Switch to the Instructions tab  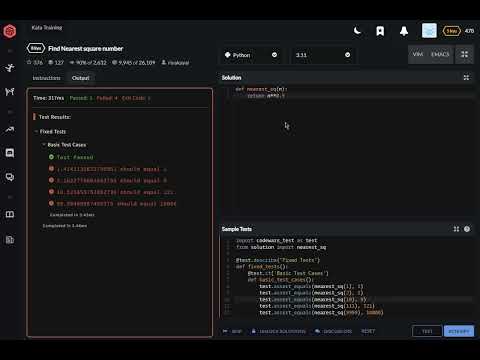point(46,78)
